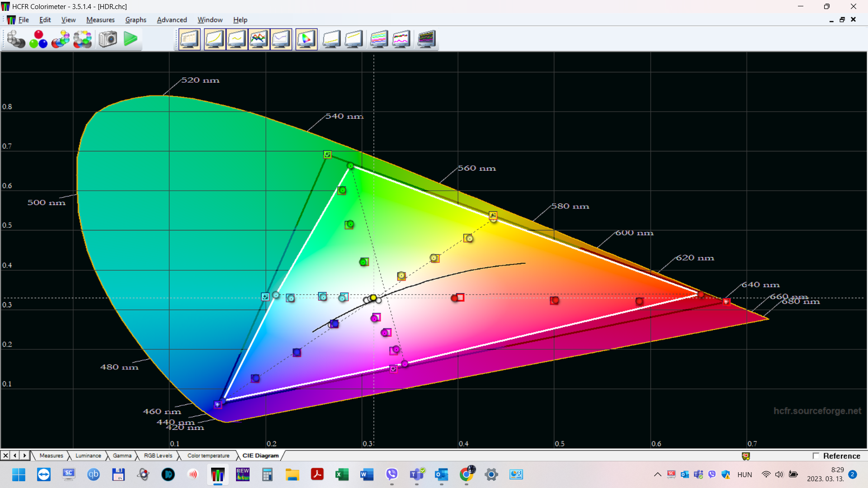Viewport: 868px width, 488px height.
Task: Open the Graphs menu
Action: click(136, 20)
